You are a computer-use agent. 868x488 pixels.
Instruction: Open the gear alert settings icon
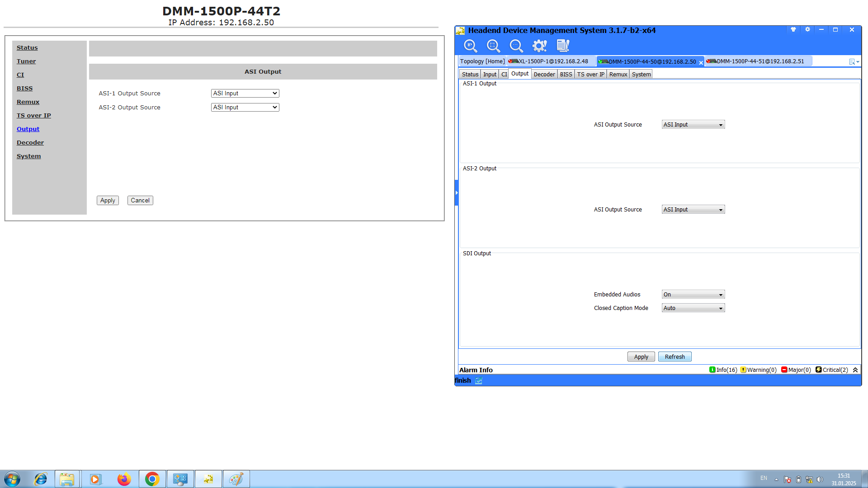[539, 46]
